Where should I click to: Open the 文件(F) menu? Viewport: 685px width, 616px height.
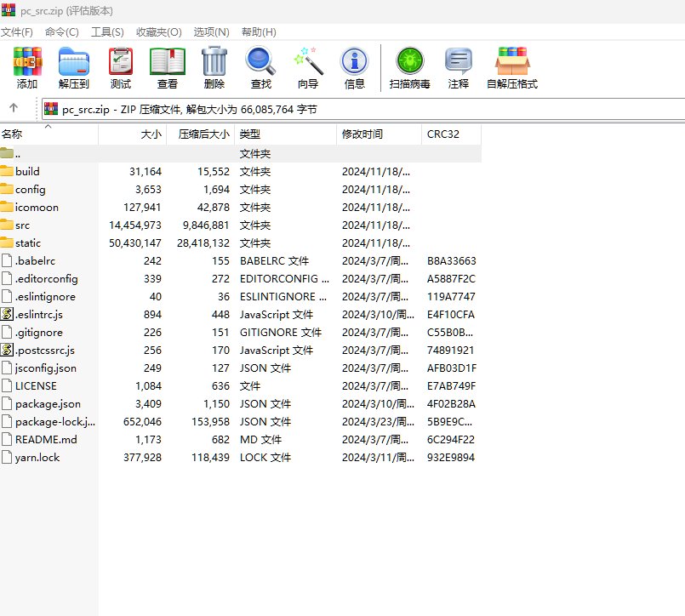tap(16, 31)
